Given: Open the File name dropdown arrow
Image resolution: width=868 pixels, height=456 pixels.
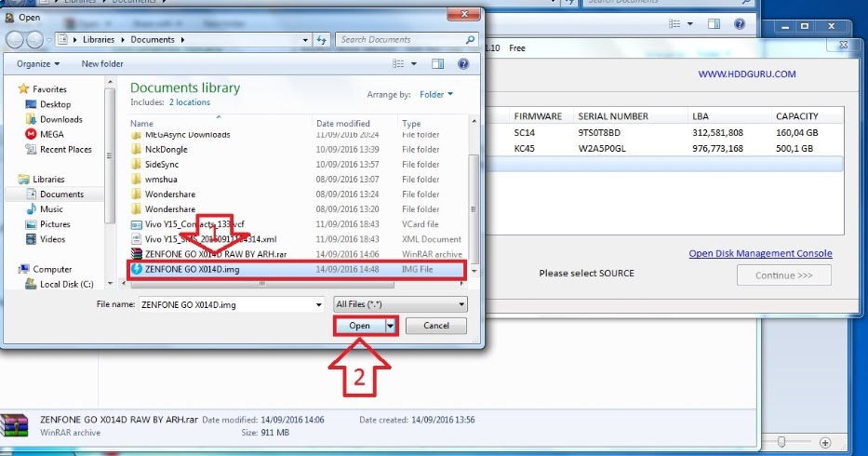Looking at the screenshot, I should click(319, 304).
